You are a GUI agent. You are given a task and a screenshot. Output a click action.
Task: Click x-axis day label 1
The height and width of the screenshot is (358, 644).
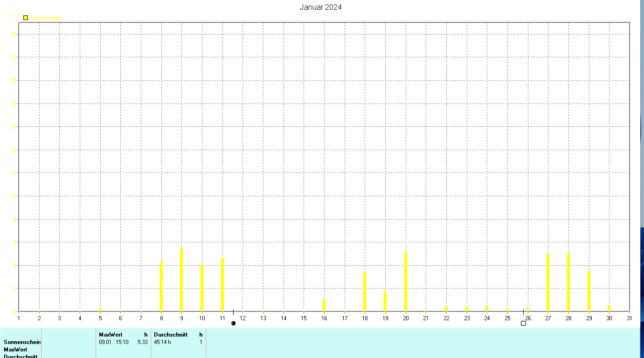[19, 318]
